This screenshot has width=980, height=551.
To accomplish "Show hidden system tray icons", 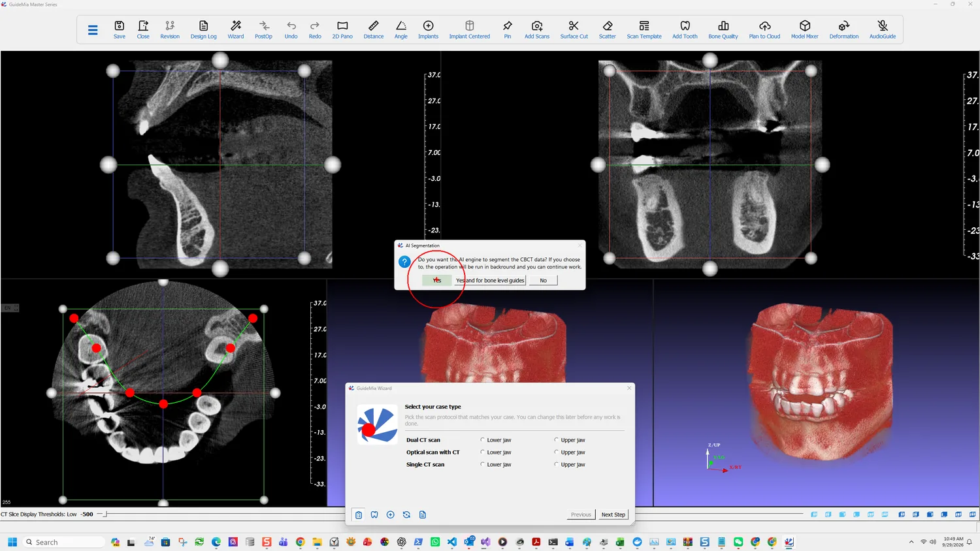I will pyautogui.click(x=911, y=542).
